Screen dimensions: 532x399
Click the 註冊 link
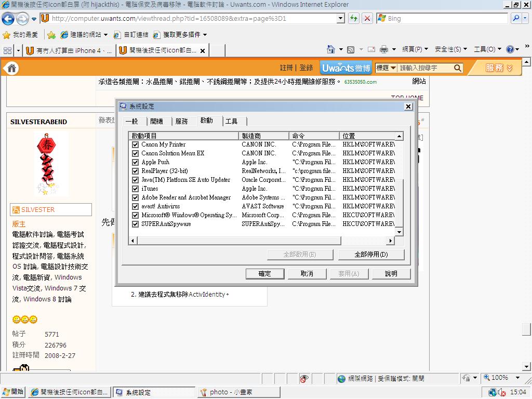[286, 68]
